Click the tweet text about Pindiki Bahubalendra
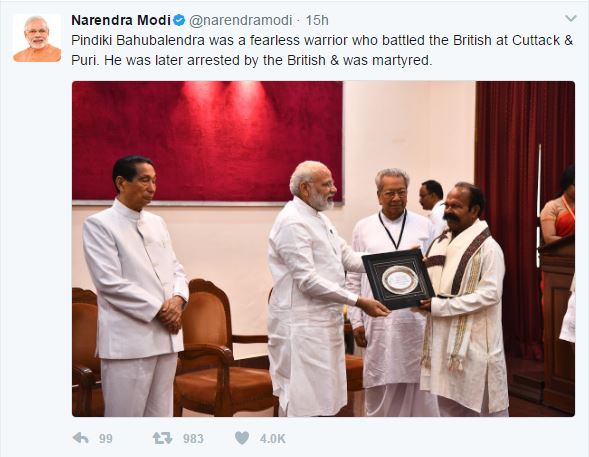The width and height of the screenshot is (589, 457). coord(322,50)
